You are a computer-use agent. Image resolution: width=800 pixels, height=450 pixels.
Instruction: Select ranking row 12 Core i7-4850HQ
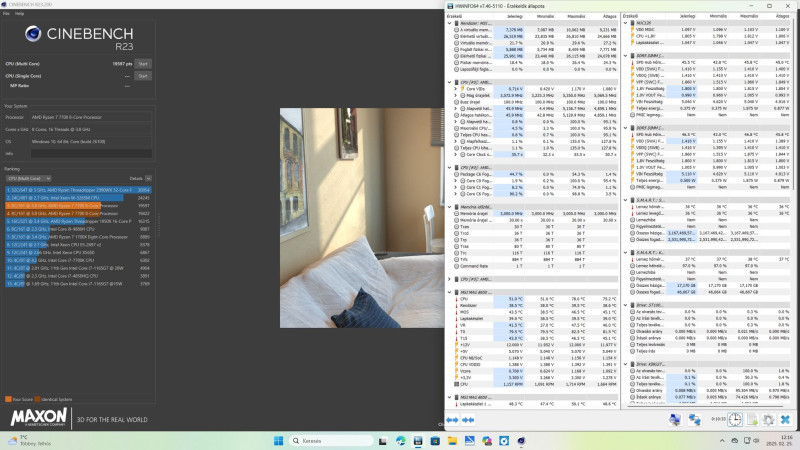[78, 276]
